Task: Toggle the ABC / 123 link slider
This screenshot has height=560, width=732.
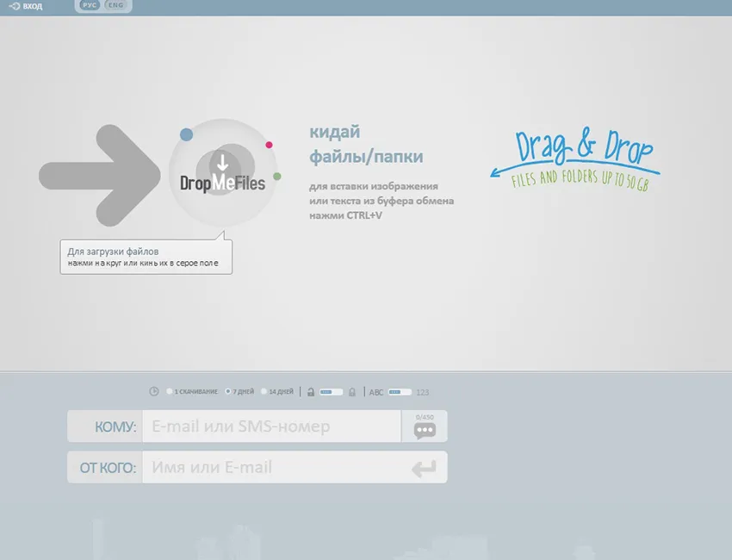Action: 400,392
